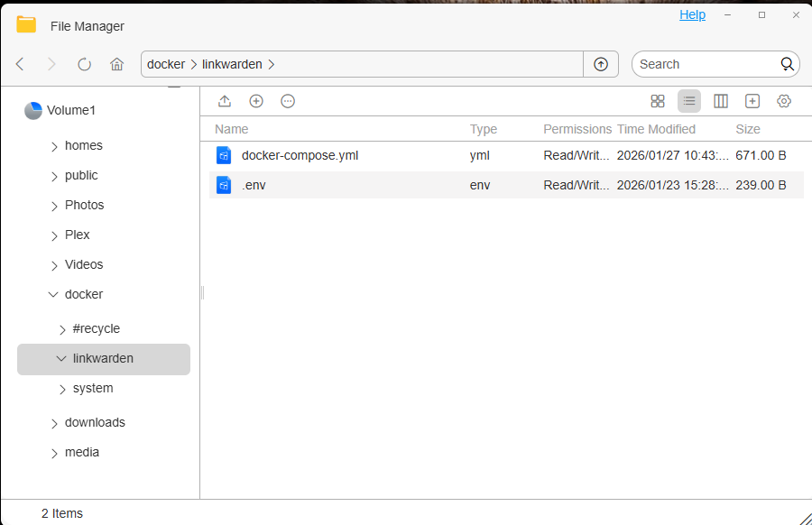
Task: Click the go-up-one-level arrow in path bar
Action: pos(601,64)
